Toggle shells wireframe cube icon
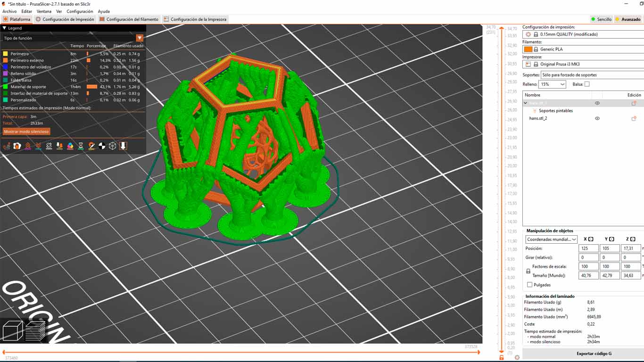Image resolution: width=644 pixels, height=362 pixels. click(x=113, y=146)
